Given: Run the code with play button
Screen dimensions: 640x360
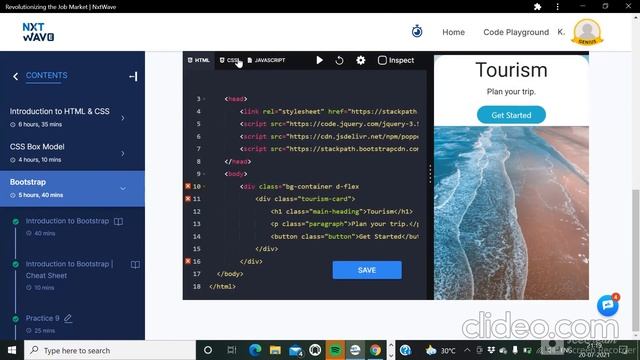Looking at the screenshot, I should click(x=320, y=60).
